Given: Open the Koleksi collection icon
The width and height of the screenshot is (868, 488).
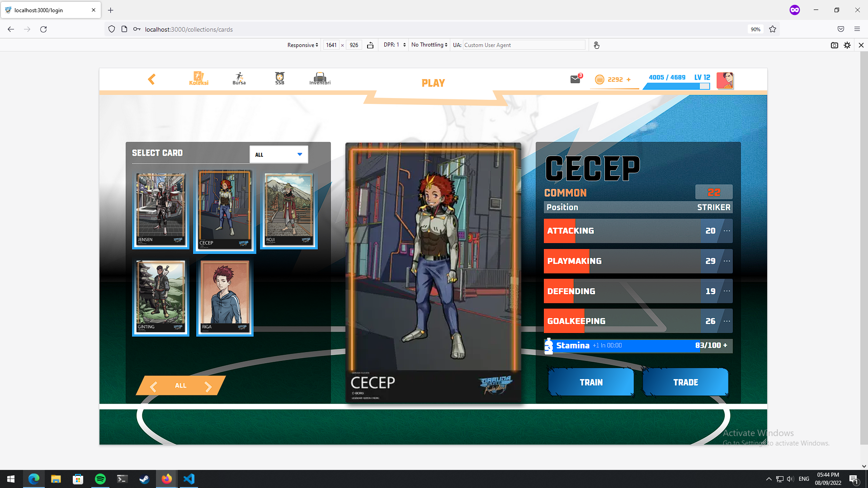Looking at the screenshot, I should click(198, 78).
